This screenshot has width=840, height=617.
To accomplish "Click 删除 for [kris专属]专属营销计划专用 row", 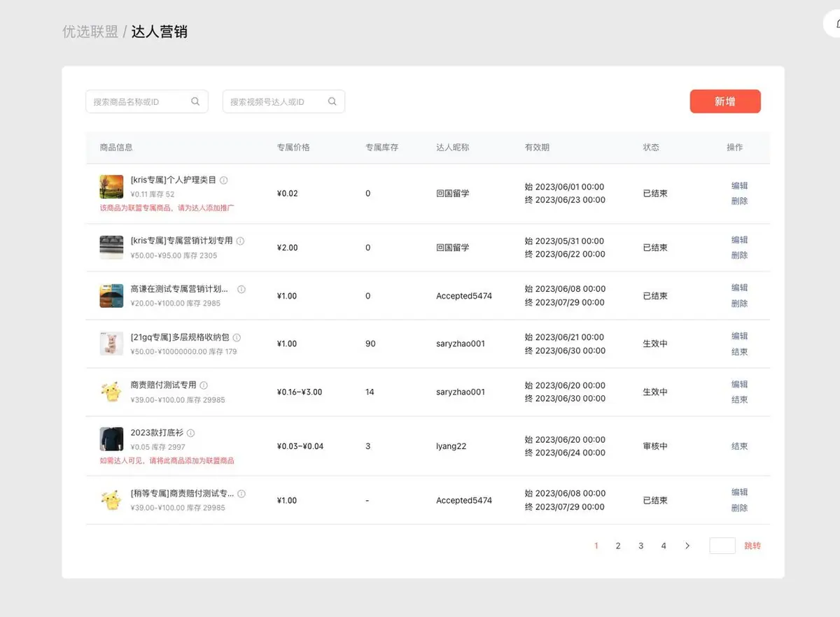I will pos(739,255).
